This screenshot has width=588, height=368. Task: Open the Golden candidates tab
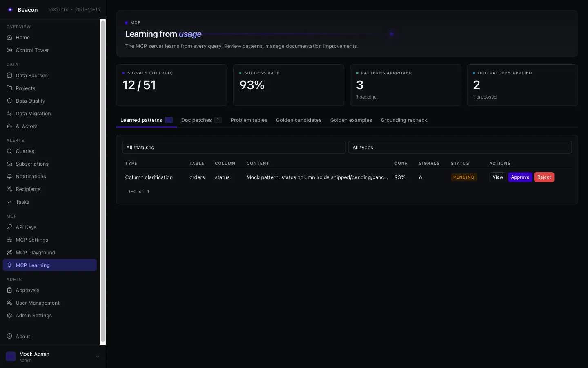298,120
